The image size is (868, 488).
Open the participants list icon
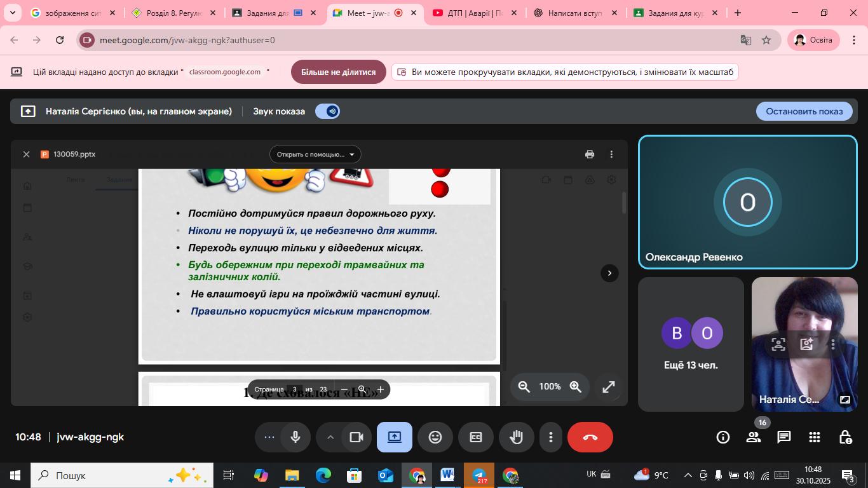[754, 437]
